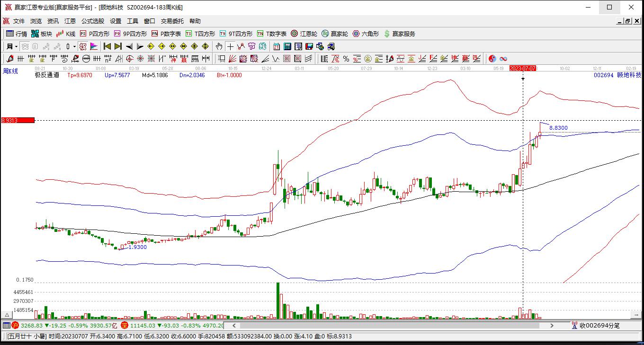
Task: Select the hand pan tool
Action: click(x=219, y=46)
